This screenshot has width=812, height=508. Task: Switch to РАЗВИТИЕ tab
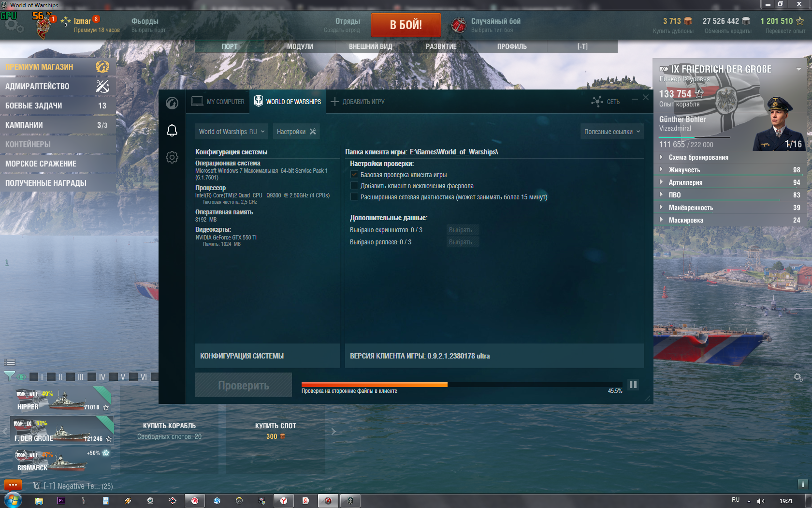click(441, 46)
